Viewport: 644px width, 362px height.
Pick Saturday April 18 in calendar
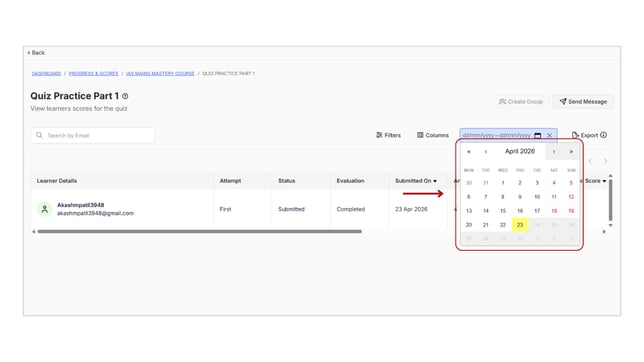pos(554,211)
